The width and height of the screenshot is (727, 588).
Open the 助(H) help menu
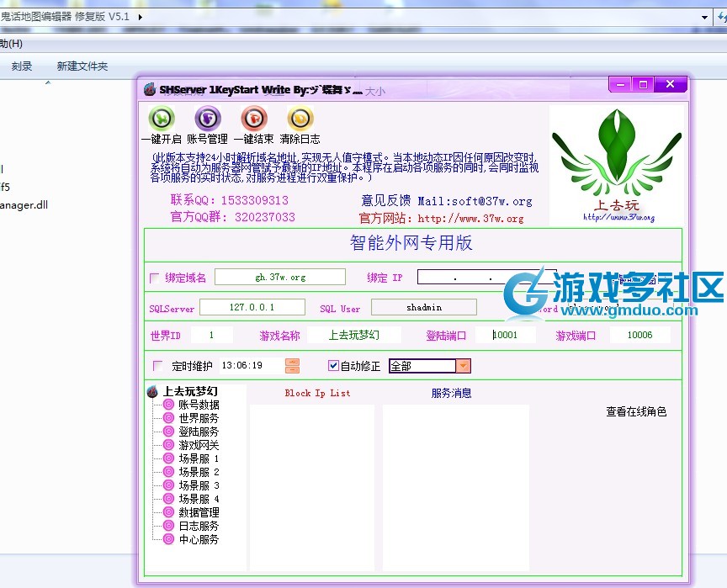point(11,44)
